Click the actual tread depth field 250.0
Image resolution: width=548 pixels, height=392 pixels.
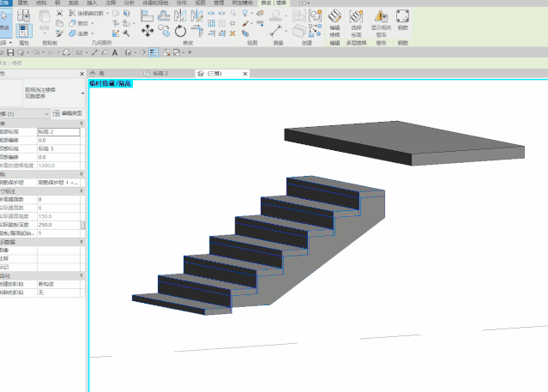[x=58, y=225]
